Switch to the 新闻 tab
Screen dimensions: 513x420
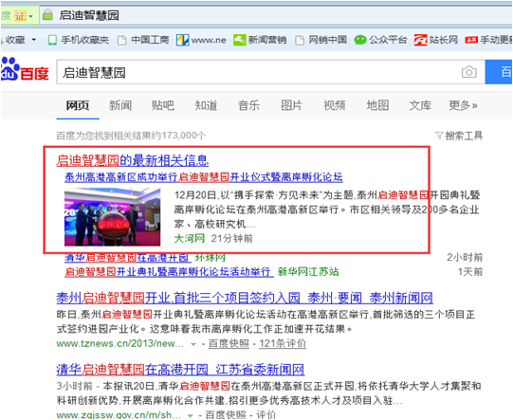tap(120, 105)
